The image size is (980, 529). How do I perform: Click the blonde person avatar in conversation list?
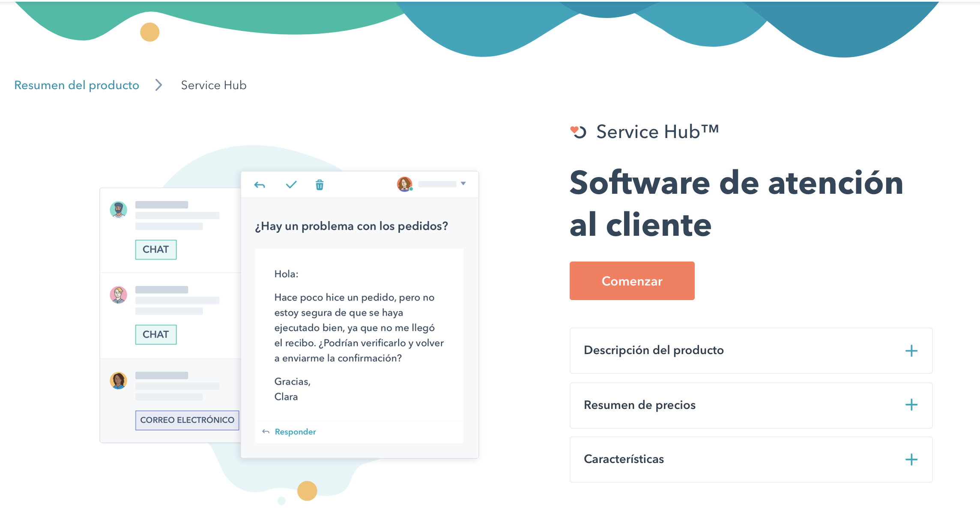coord(119,295)
